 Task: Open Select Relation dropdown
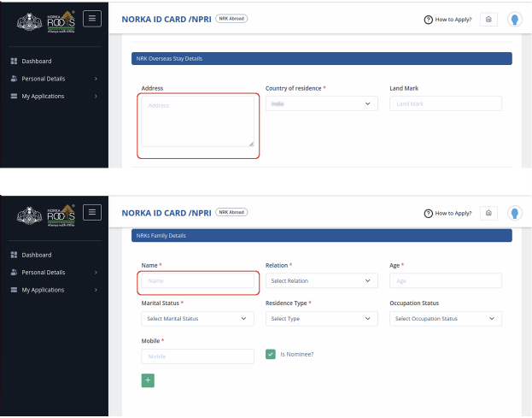pyautogui.click(x=322, y=281)
